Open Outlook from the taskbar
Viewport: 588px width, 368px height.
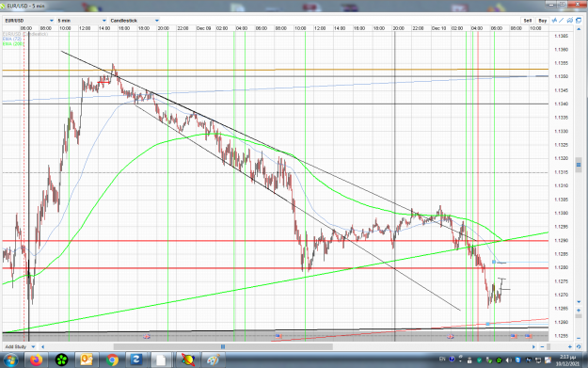(87, 360)
